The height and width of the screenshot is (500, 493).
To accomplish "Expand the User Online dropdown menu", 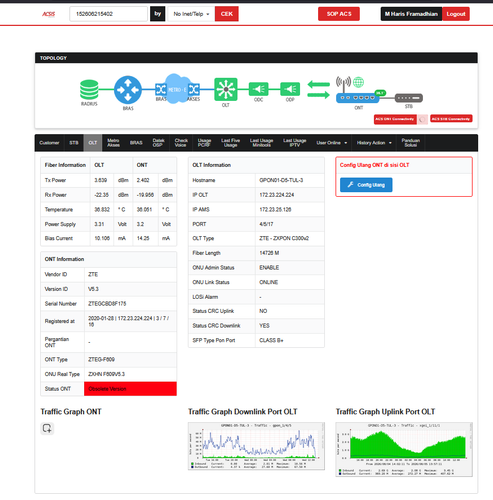I will pos(332,143).
